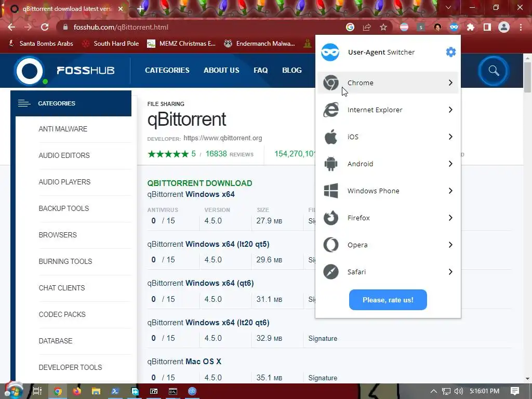Open a new browser tab

[x=140, y=8]
